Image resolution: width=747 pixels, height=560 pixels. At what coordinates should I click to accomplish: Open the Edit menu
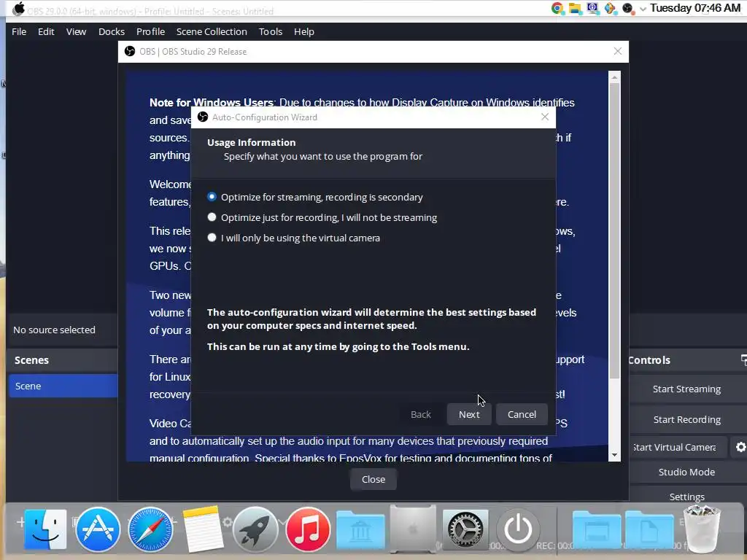point(46,31)
